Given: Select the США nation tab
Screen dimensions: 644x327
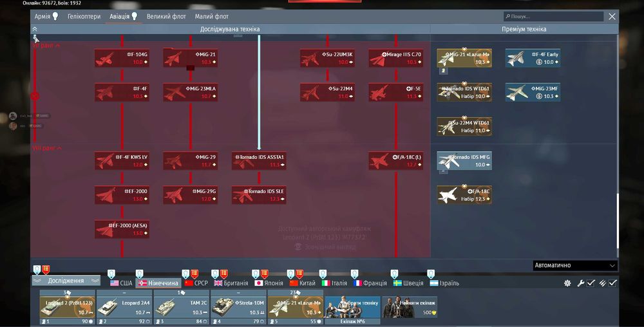Looking at the screenshot, I should tap(121, 283).
